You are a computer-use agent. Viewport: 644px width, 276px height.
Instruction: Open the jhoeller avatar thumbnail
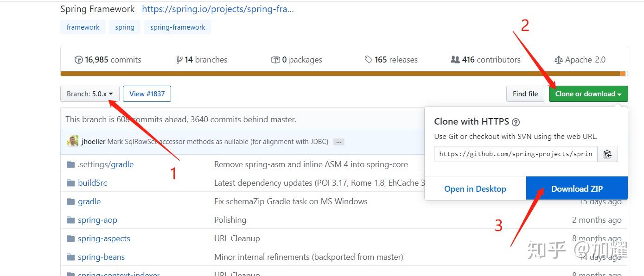[72, 141]
